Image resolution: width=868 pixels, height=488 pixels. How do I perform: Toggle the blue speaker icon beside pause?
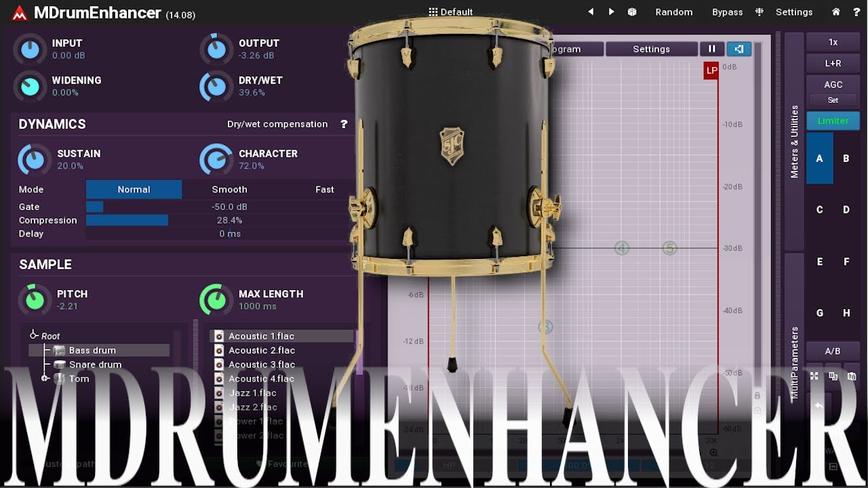click(739, 49)
